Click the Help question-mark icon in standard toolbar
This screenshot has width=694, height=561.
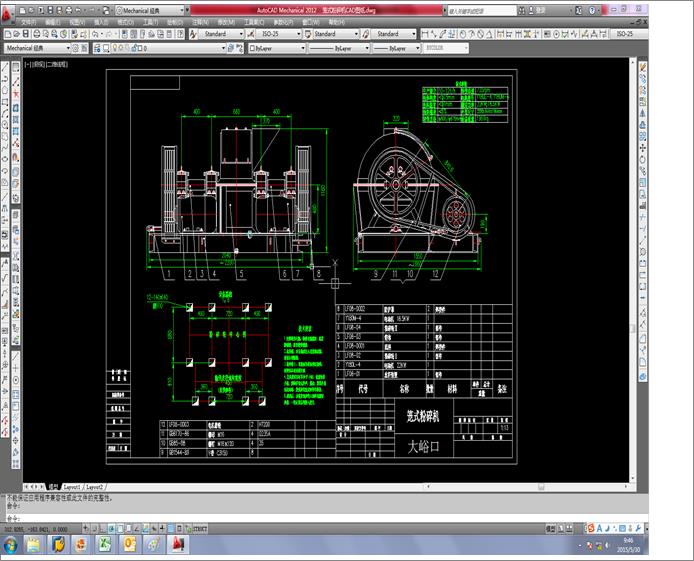click(181, 34)
